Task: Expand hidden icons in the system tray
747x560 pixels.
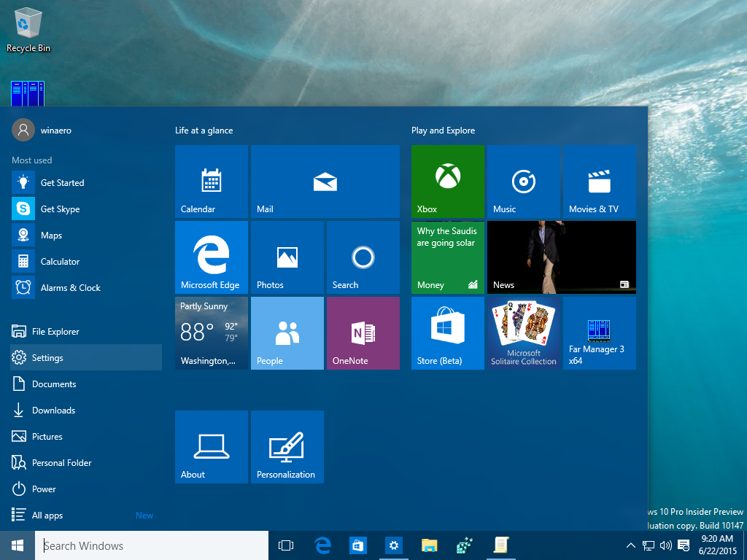Action: coord(630,545)
